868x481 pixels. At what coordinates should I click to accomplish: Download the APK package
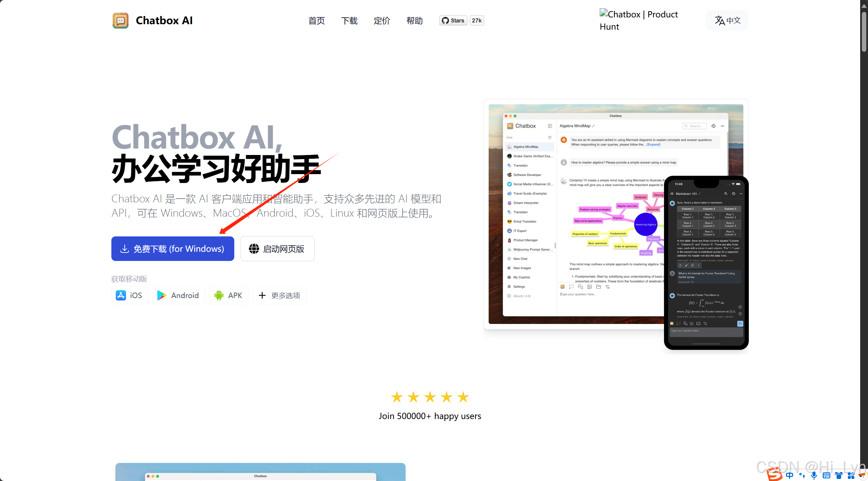click(228, 295)
